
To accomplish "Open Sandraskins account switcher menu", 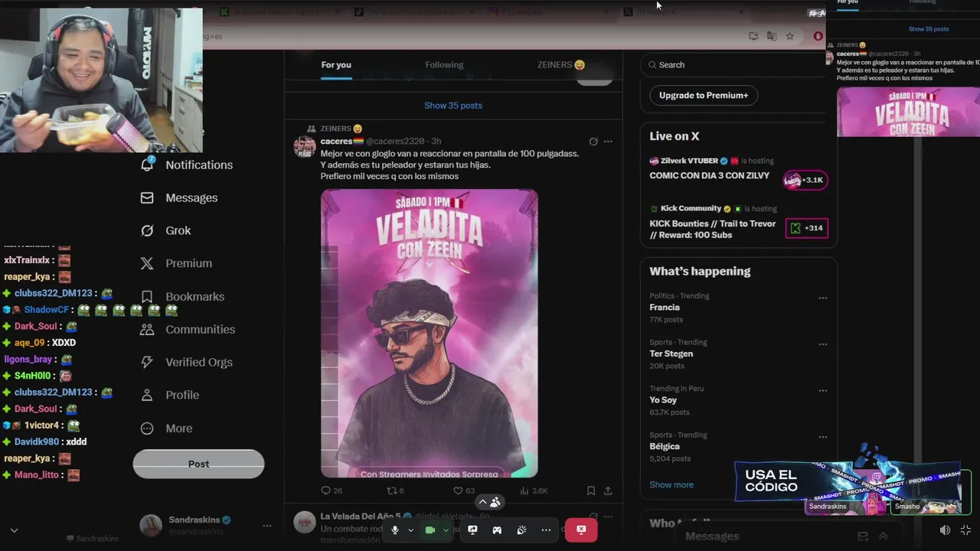I will [266, 526].
